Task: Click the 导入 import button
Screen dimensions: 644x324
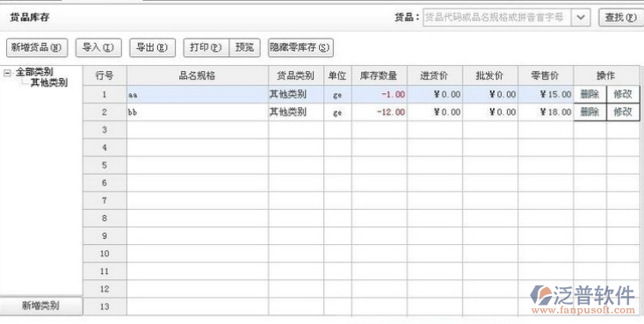Action: pyautogui.click(x=98, y=47)
